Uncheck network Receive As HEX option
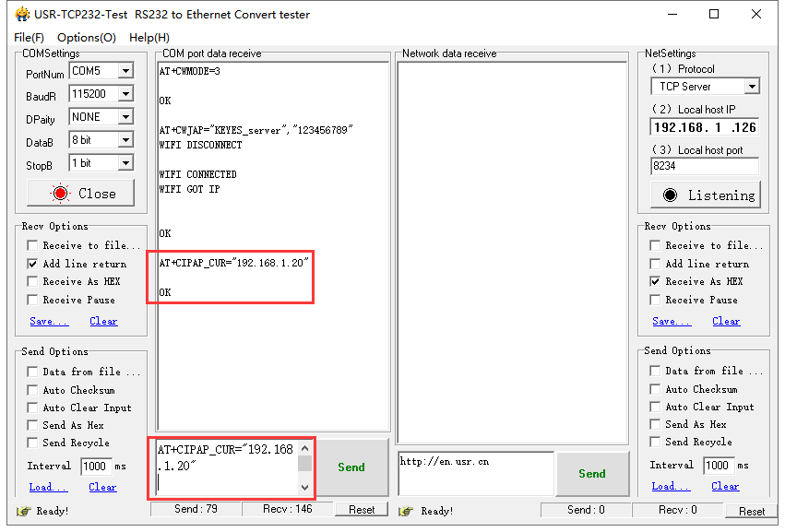The height and width of the screenshot is (532, 785). (x=655, y=281)
